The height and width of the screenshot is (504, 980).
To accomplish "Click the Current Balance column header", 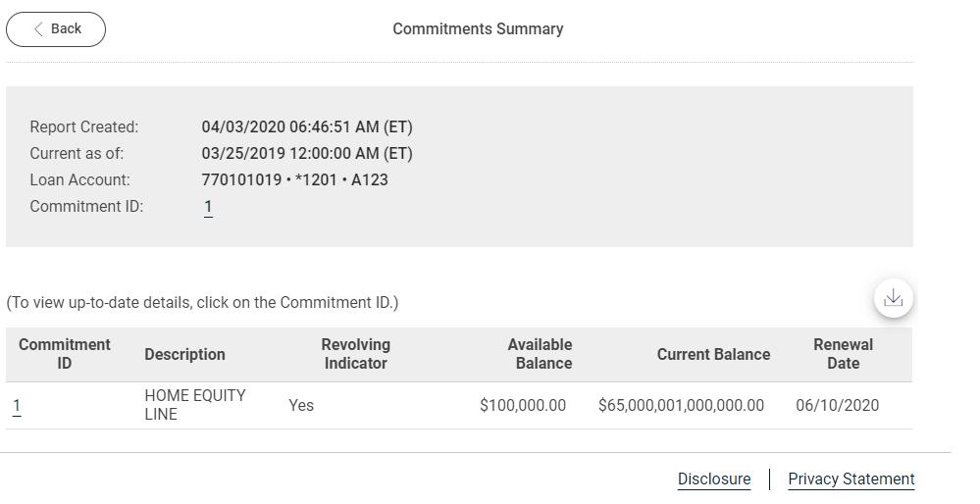I will coord(713,355).
